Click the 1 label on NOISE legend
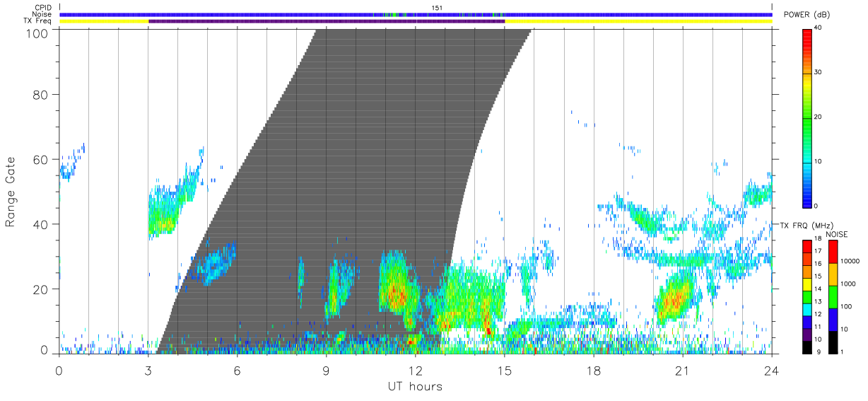 (x=840, y=351)
